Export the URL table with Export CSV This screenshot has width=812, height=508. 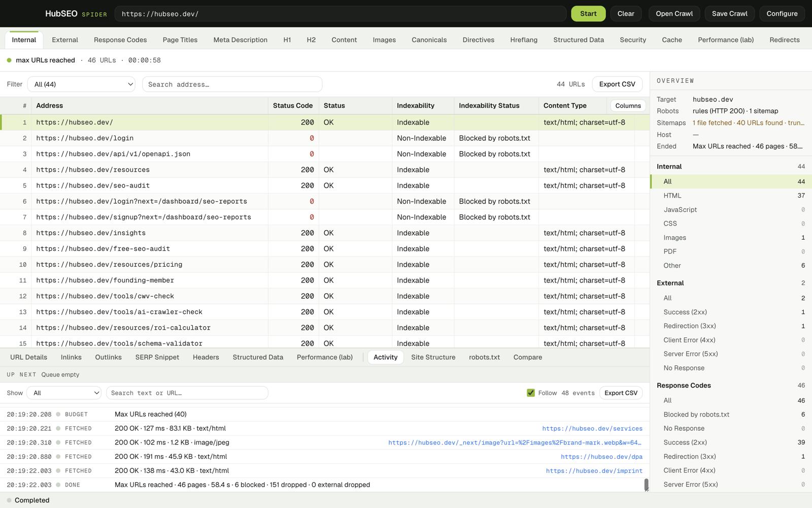[x=617, y=84]
